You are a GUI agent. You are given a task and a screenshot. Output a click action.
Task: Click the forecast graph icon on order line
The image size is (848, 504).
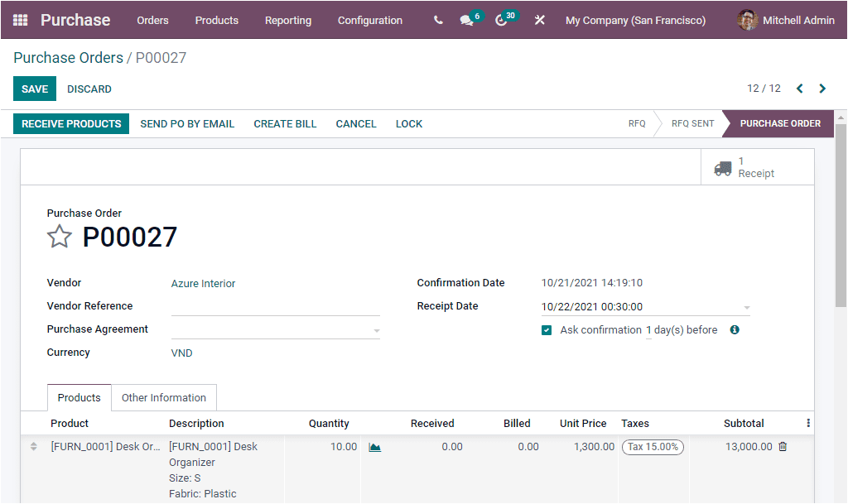[x=374, y=446]
